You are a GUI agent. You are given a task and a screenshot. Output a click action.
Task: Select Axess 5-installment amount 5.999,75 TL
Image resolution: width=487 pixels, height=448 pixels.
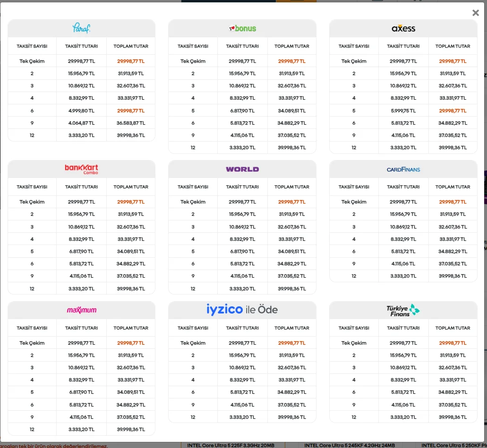point(403,110)
